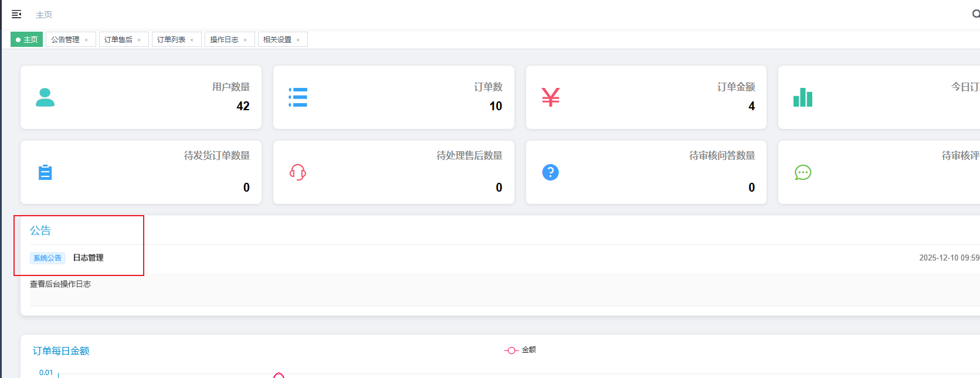Click the search magnifier icon
Screen dimensions: 980x378
(976, 14)
